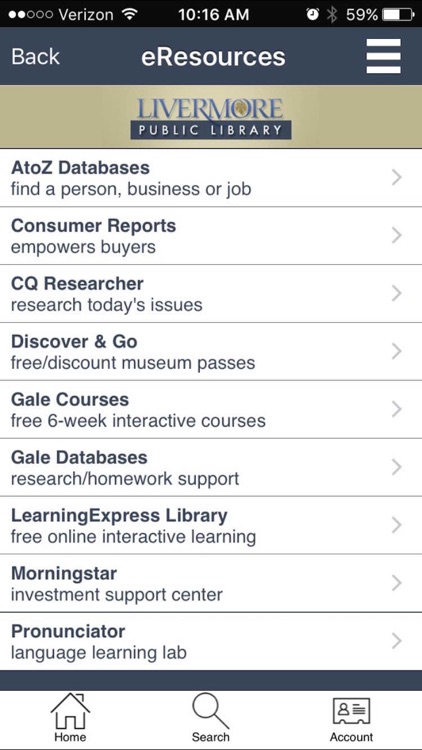
Task: Select Gale Databases research support
Action: pos(211,467)
